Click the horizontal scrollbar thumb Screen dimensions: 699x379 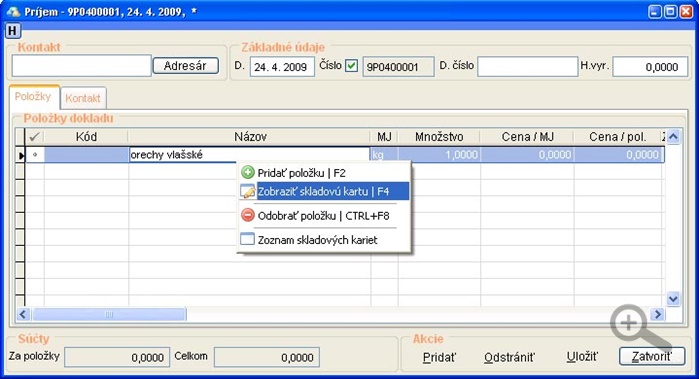pyautogui.click(x=109, y=314)
